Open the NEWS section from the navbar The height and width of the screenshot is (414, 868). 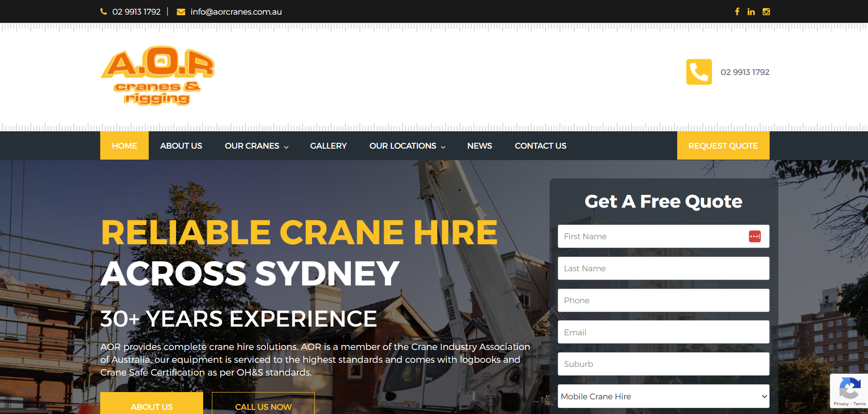[x=479, y=145]
